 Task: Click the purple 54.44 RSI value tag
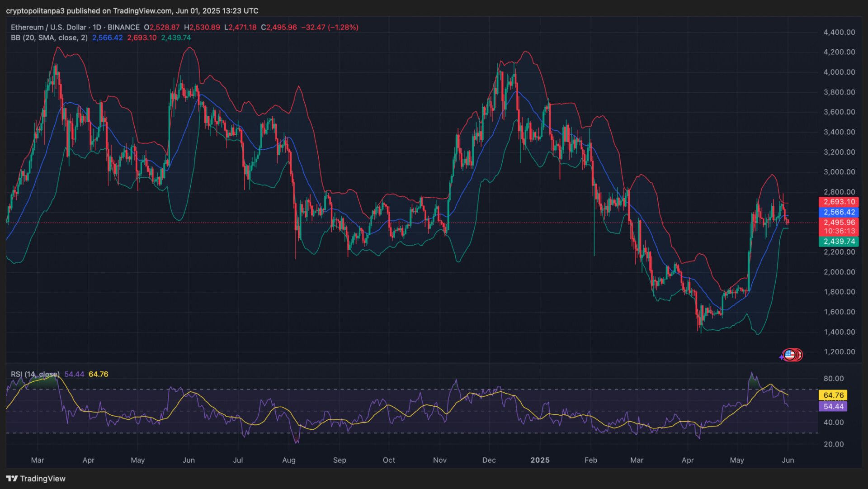833,407
